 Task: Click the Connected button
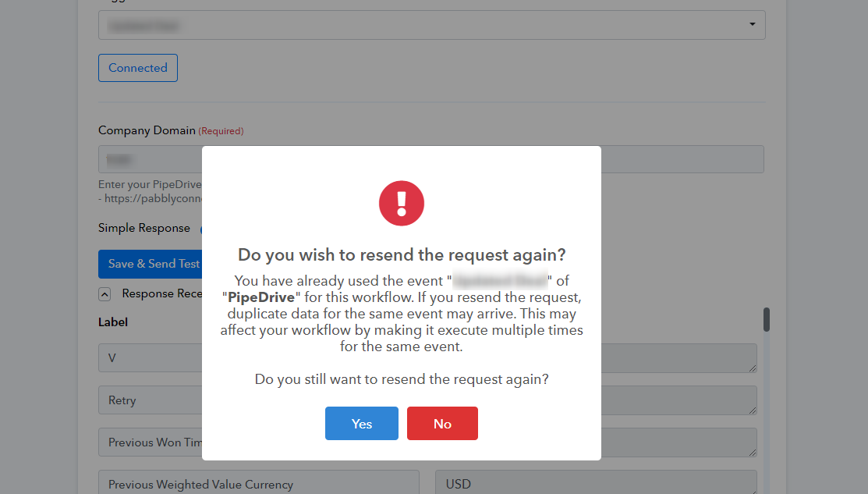[x=138, y=68]
